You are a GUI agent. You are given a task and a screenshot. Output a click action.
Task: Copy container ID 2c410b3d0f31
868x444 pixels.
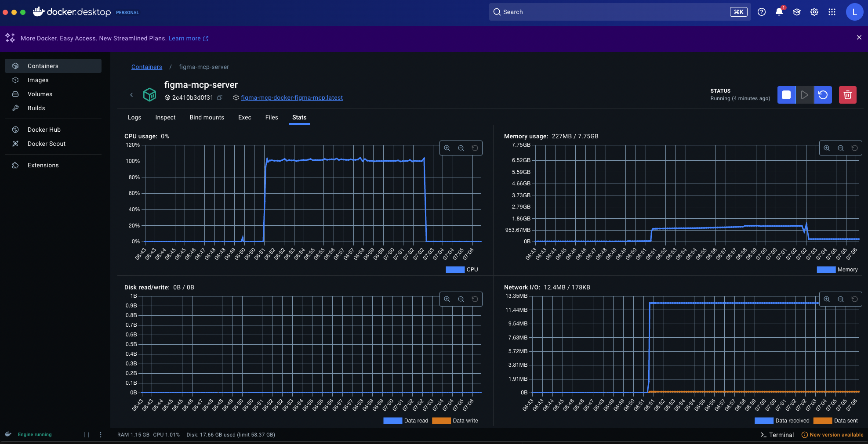click(x=220, y=97)
